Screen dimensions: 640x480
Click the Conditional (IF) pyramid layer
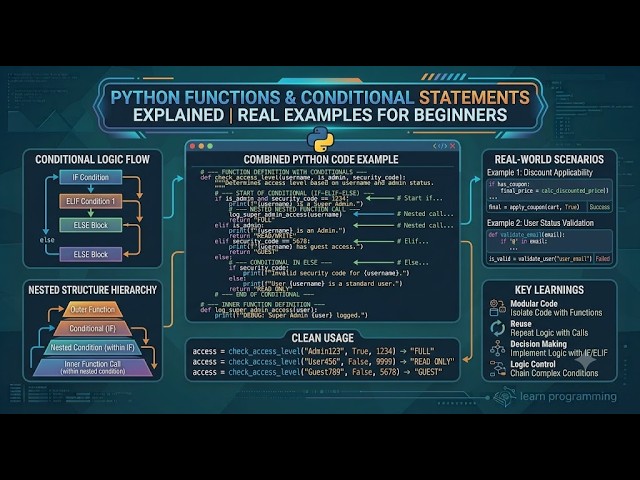pyautogui.click(x=93, y=329)
